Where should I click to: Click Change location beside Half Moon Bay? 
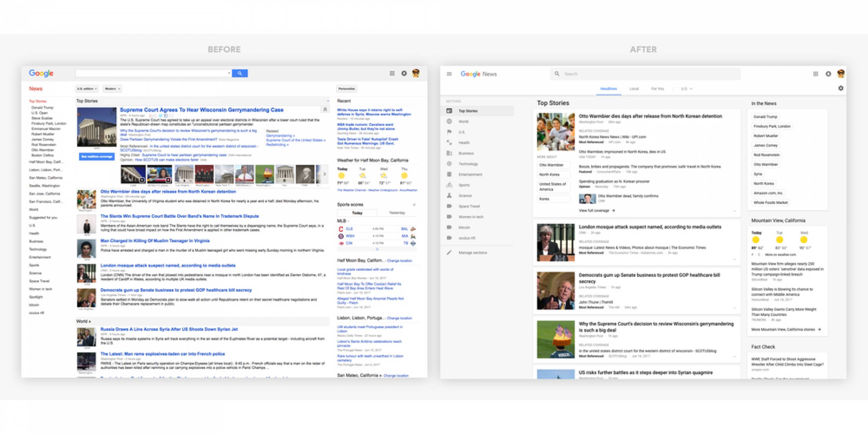(399, 261)
